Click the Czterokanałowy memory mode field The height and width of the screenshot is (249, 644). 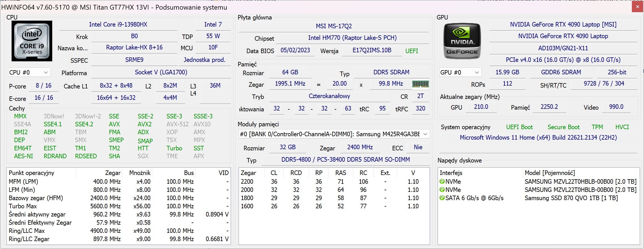point(329,96)
